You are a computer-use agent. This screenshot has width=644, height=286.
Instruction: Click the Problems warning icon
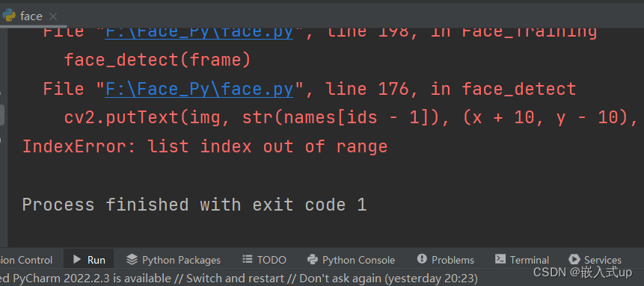click(422, 259)
